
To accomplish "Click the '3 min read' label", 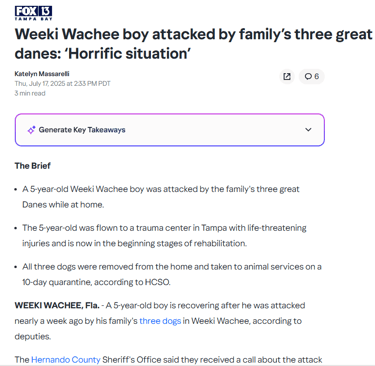I will (x=30, y=93).
